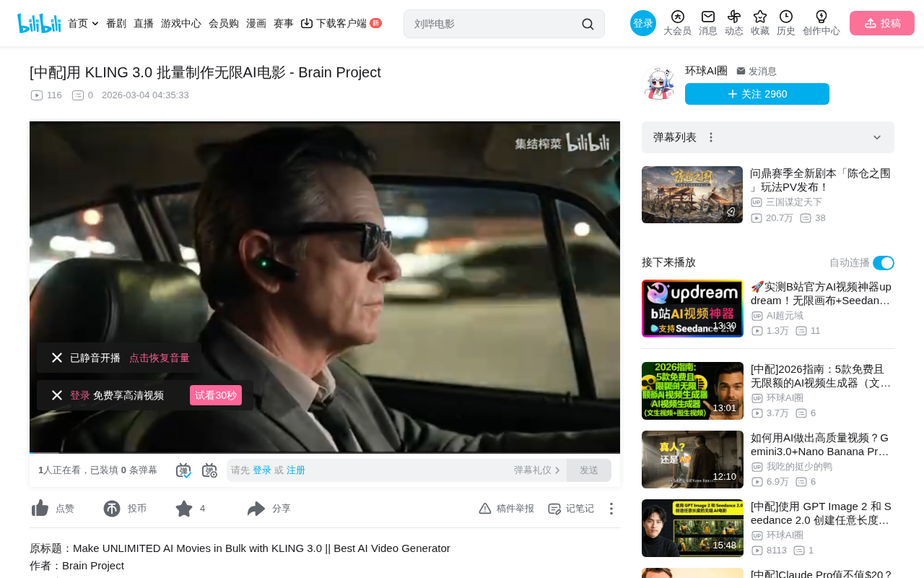Viewport: 924px width, 578px height.
Task: Click uploader name 环球AI圈 at top
Action: [706, 71]
